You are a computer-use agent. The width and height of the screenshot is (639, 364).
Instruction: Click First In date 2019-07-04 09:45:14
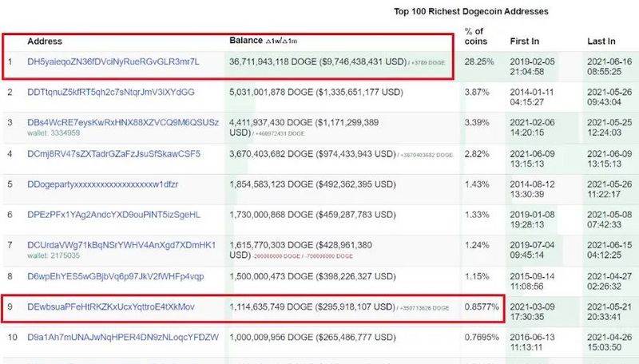point(532,250)
